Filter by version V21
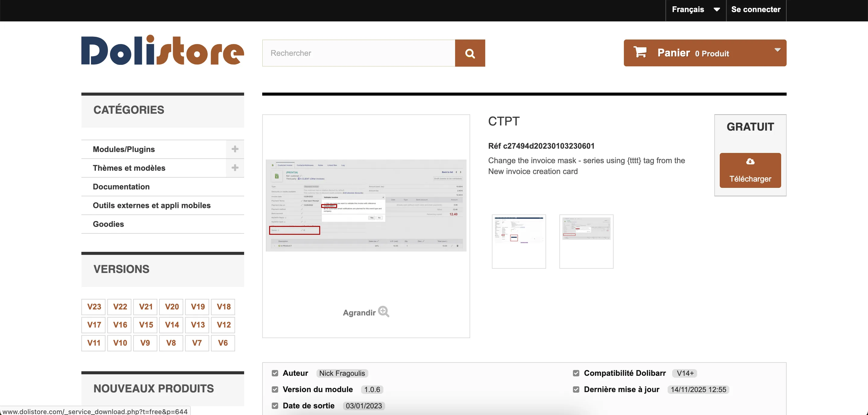868x415 pixels. click(146, 307)
